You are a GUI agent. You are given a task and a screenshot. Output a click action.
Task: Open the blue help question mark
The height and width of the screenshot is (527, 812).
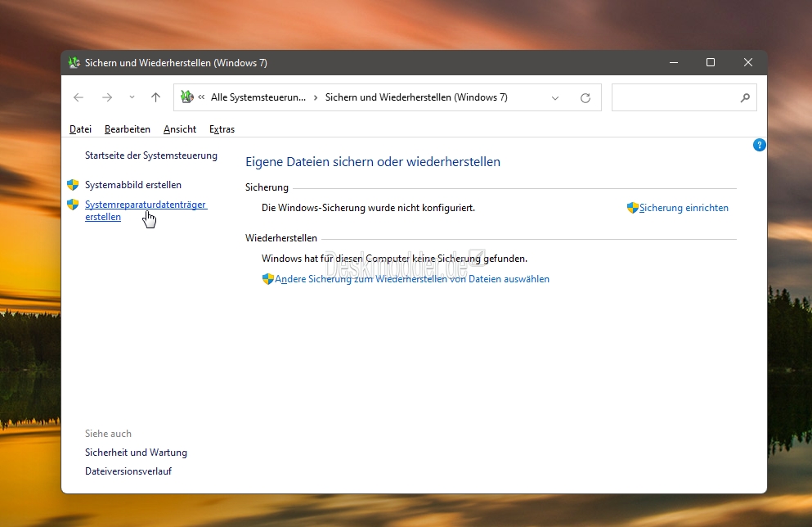coord(759,145)
